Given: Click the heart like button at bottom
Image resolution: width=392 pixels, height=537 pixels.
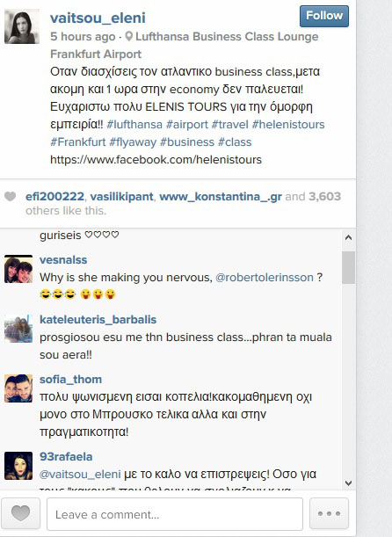Looking at the screenshot, I should coord(20,514).
